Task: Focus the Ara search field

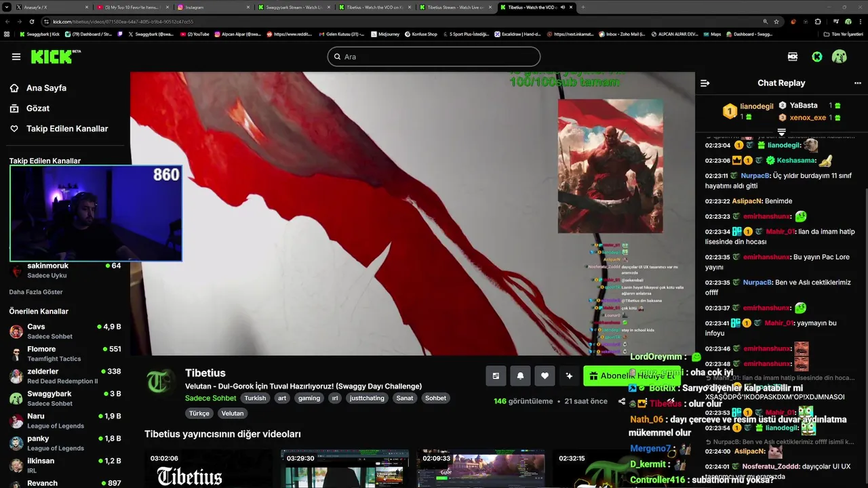Action: coord(434,56)
